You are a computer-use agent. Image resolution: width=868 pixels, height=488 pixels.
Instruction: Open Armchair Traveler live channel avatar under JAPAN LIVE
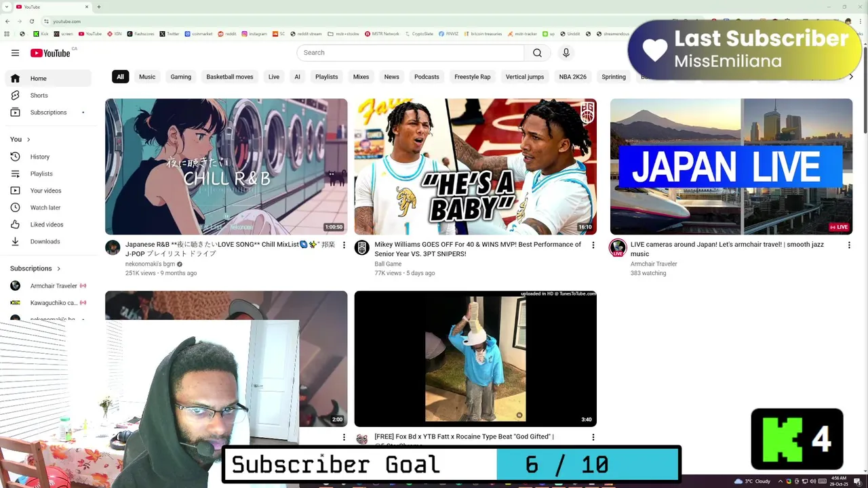pos(618,247)
